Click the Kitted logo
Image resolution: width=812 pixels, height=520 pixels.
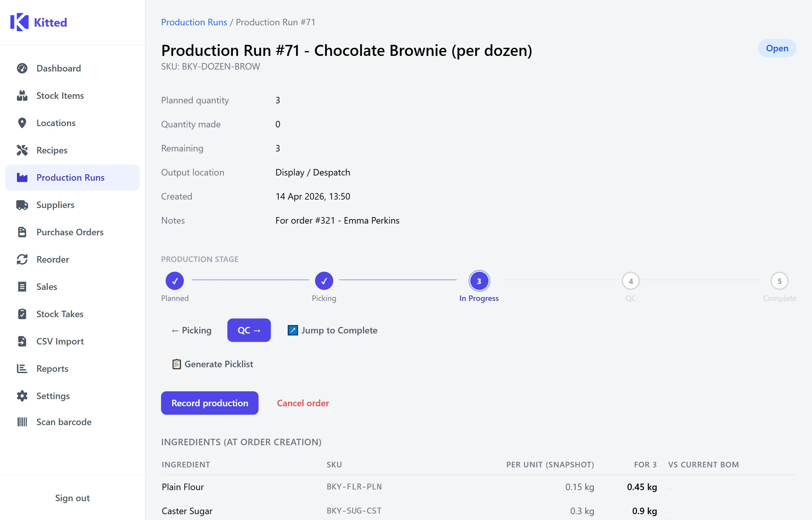[x=38, y=22]
